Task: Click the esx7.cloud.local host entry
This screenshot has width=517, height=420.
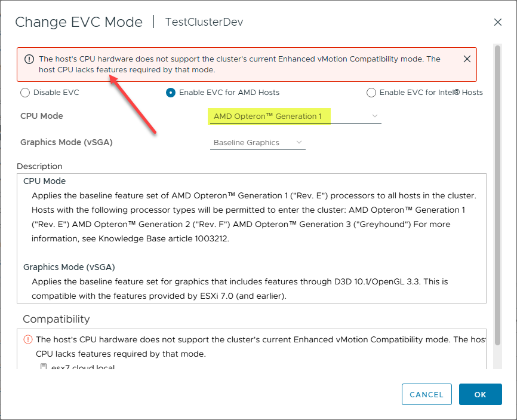Action: coord(82,367)
